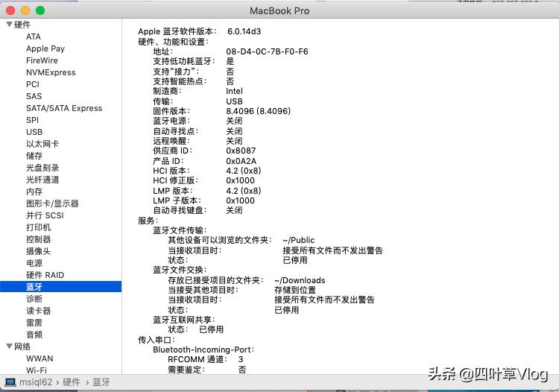Image resolution: width=559 pixels, height=392 pixels.
Task: Select WWAN under 网络
Action: [40, 358]
